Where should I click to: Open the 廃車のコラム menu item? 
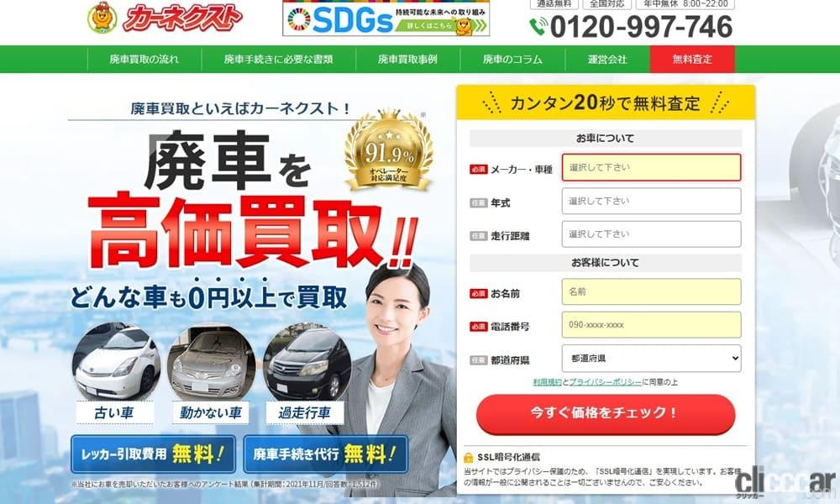pyautogui.click(x=512, y=59)
